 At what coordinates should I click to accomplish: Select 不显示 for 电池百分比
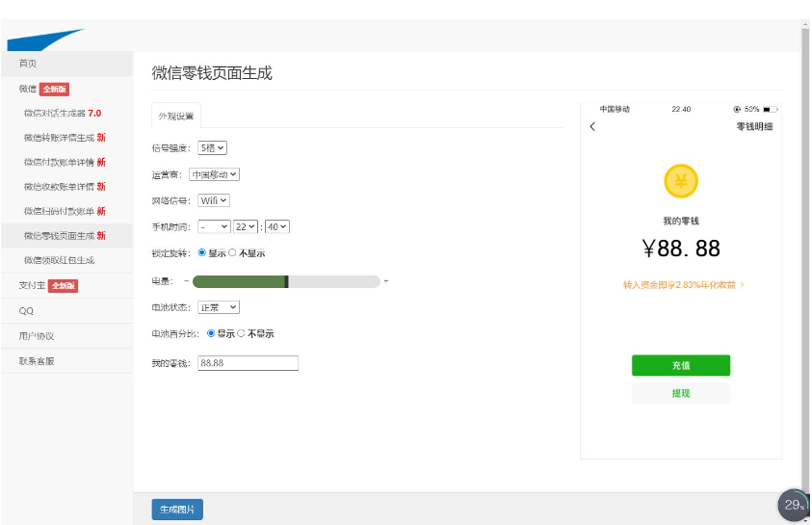pos(241,333)
